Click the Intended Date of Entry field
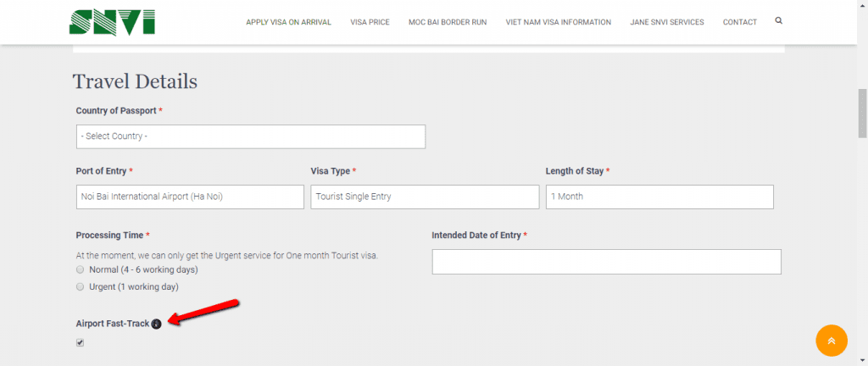The image size is (868, 366). (607, 262)
